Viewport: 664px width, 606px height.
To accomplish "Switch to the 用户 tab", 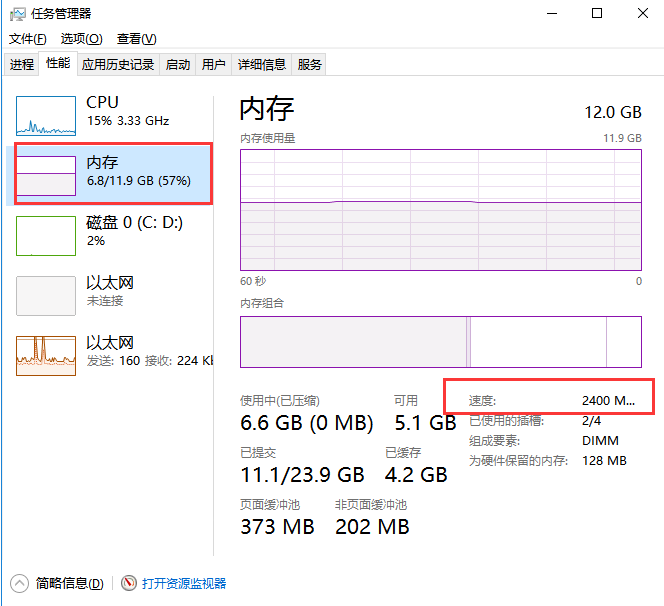I will 214,65.
